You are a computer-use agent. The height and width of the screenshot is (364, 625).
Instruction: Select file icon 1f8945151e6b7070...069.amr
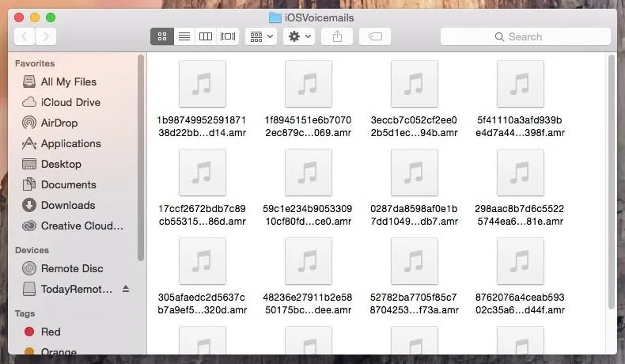309,84
